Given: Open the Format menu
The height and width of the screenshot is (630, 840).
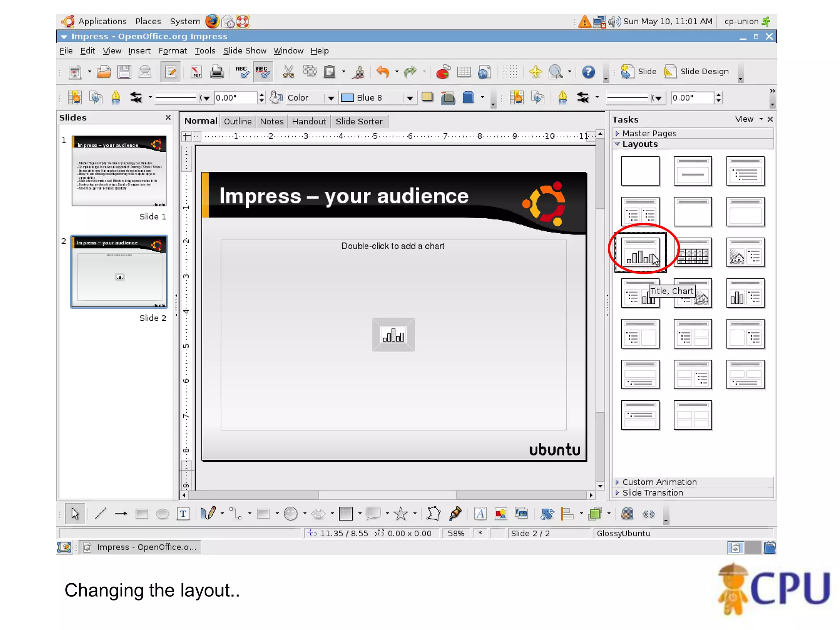Looking at the screenshot, I should (172, 50).
